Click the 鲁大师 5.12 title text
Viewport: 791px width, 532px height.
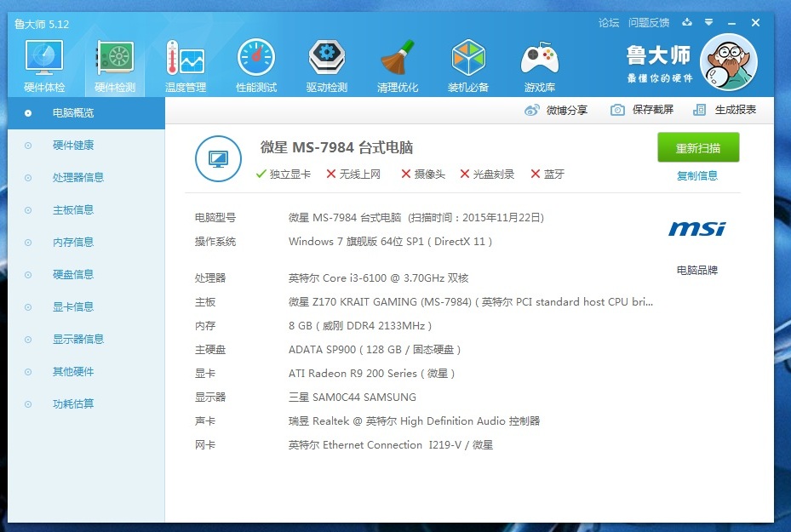pyautogui.click(x=42, y=24)
